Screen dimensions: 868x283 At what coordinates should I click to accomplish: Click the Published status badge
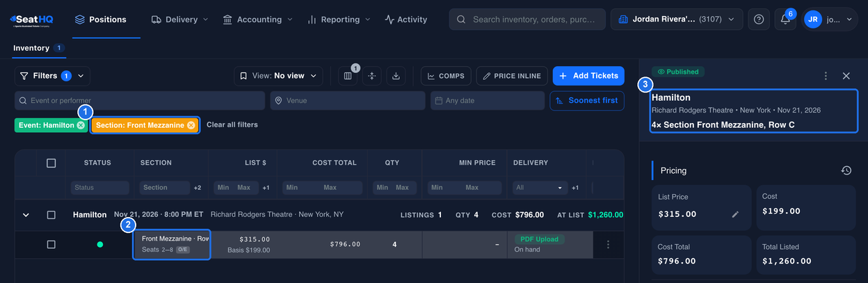coord(678,72)
